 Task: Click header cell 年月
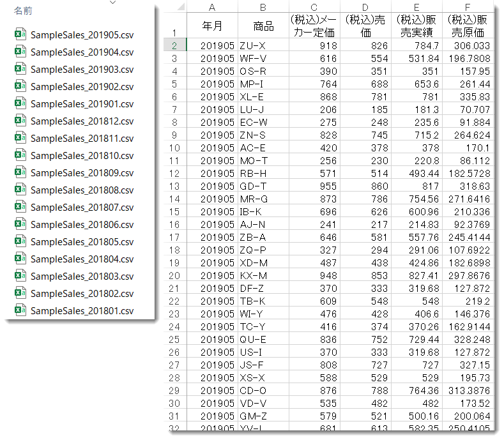click(x=212, y=26)
